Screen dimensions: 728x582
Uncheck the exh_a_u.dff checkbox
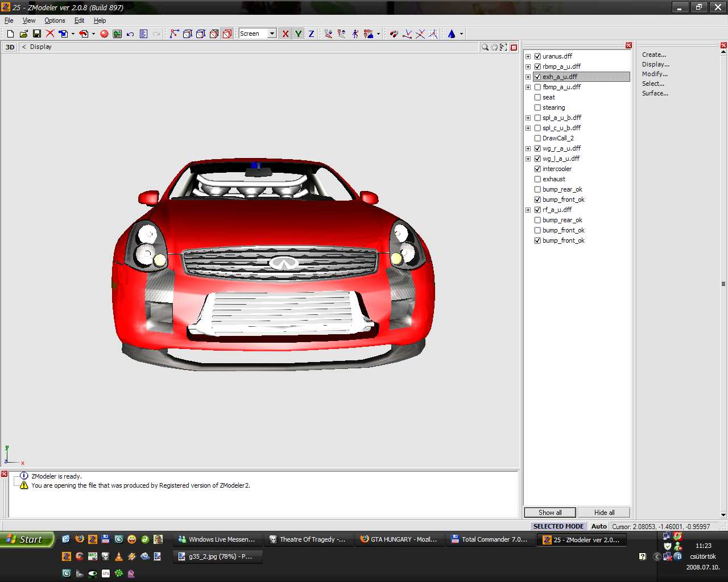click(537, 77)
